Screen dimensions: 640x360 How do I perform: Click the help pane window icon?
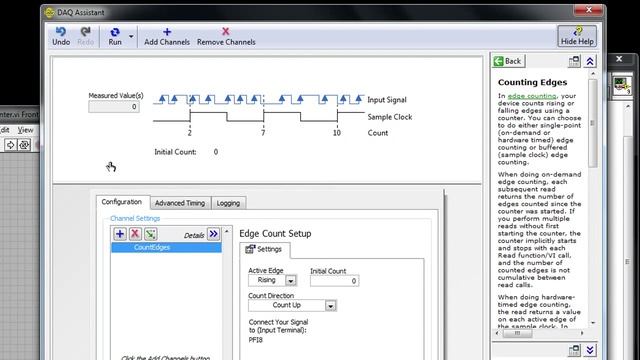pos(574,62)
